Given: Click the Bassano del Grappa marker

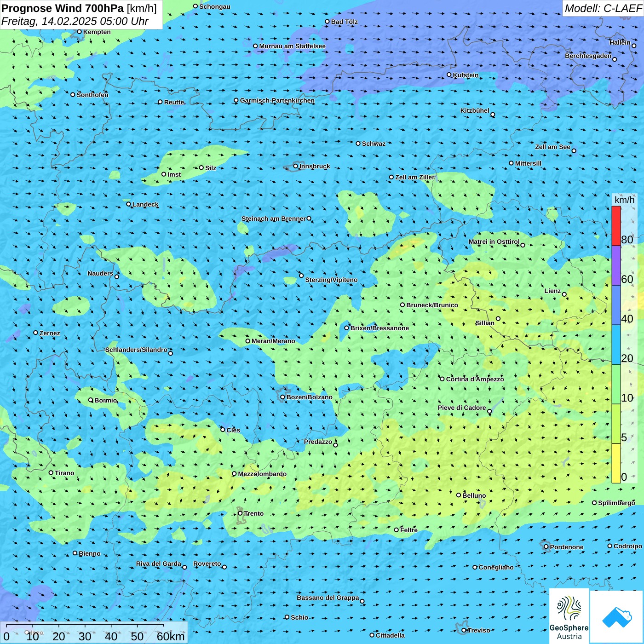Looking at the screenshot, I should coord(362,601).
